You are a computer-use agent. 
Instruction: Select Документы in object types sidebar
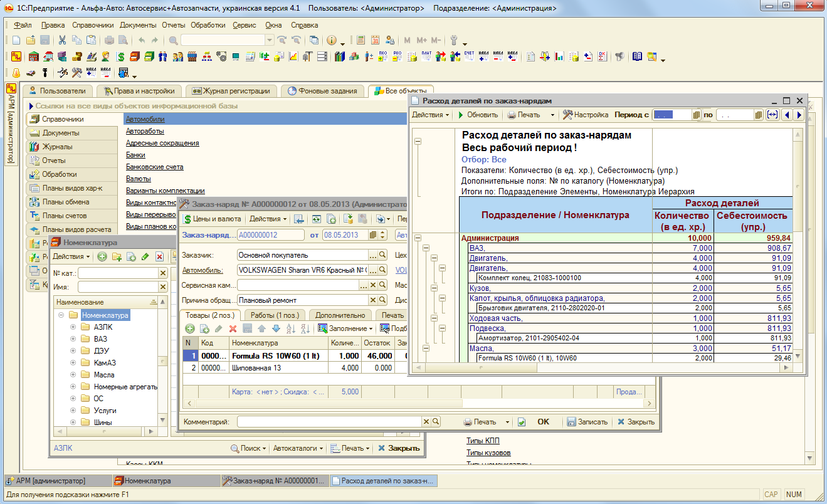click(x=72, y=133)
